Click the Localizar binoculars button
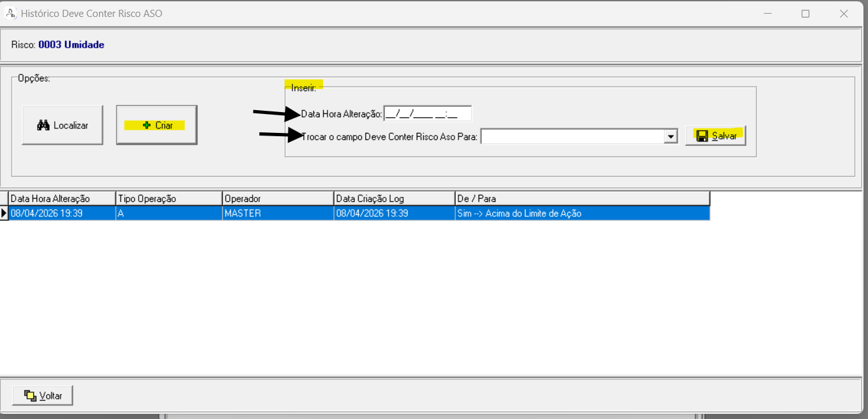Image resolution: width=868 pixels, height=419 pixels. click(63, 125)
